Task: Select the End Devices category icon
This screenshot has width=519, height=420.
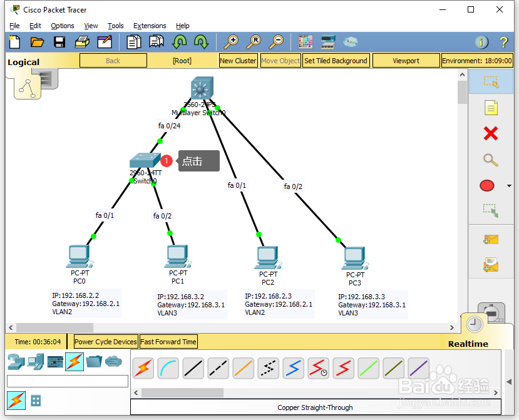Action: pyautogui.click(x=36, y=362)
